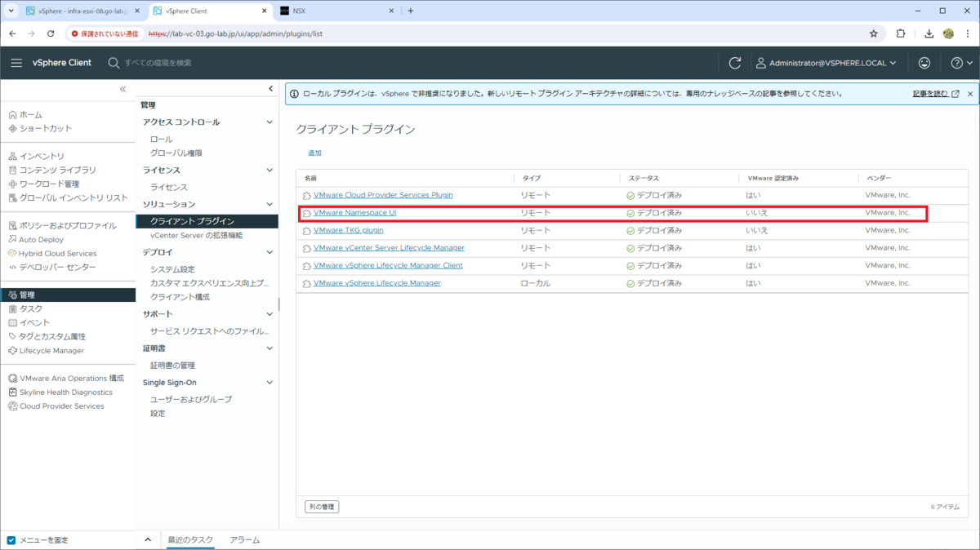The image size is (980, 550).
Task: Collapse ソリューション section
Action: (x=270, y=204)
